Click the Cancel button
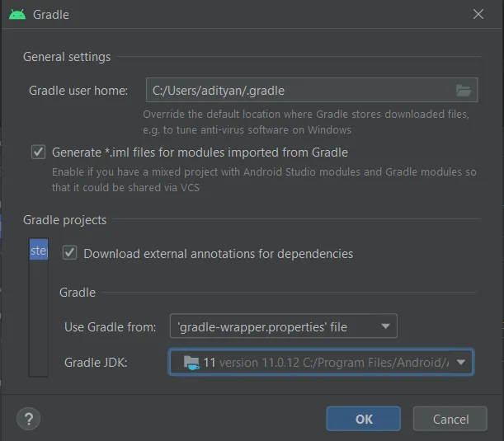Image resolution: width=504 pixels, height=441 pixels. (x=450, y=419)
